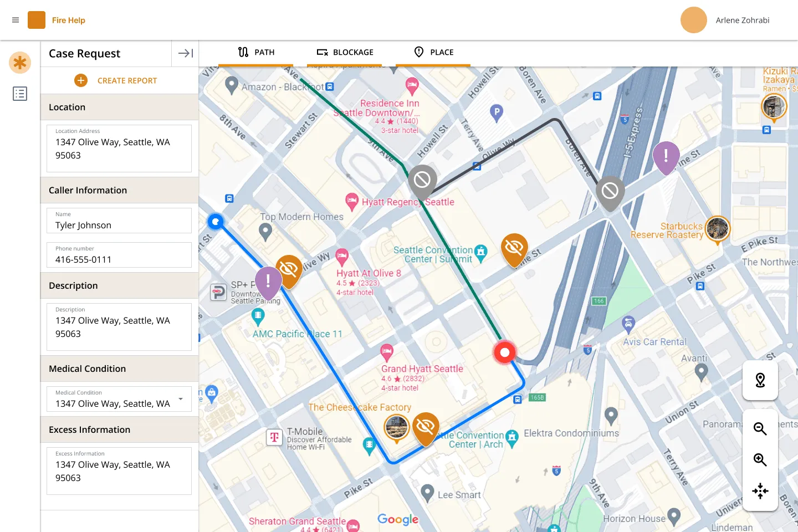798x532 pixels.
Task: Edit the caller Name field Tyler Johnson
Action: (119, 221)
